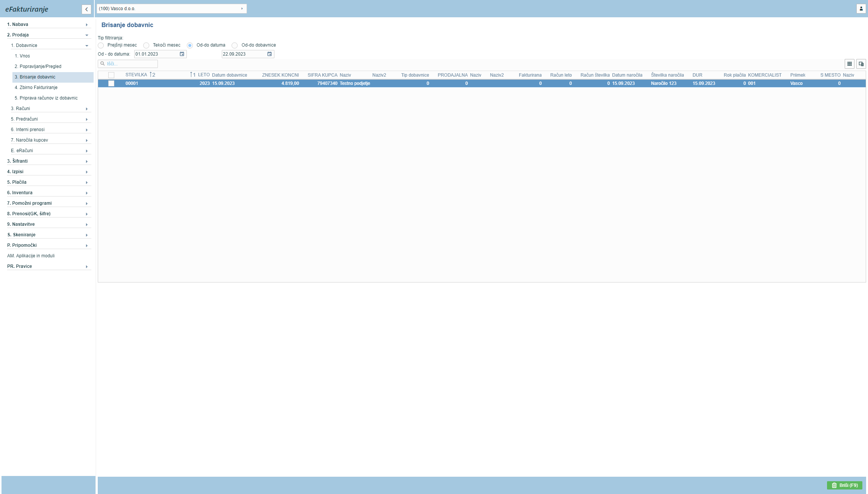Viewport: 868px width, 494px height.
Task: Expand the 4. Izpisi menu
Action: 49,172
